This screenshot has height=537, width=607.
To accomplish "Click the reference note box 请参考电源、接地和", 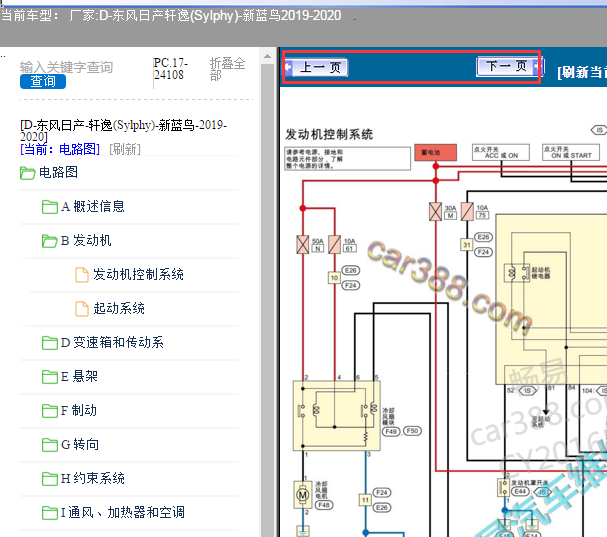I will pos(348,159).
